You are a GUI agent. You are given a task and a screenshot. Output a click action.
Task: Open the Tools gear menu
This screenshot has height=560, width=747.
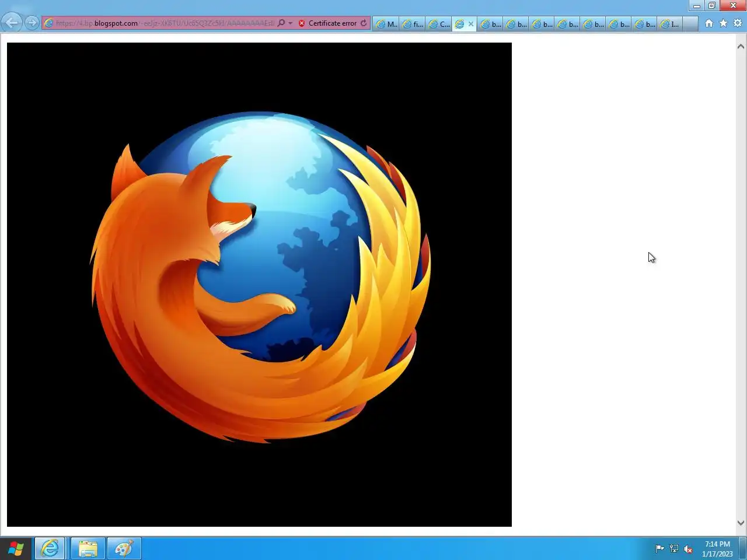coord(738,23)
